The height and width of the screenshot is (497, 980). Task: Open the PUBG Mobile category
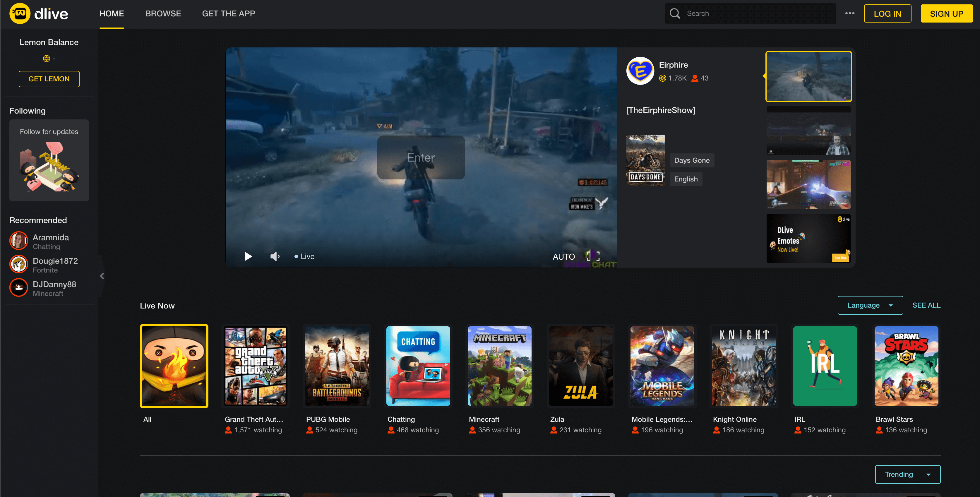[x=337, y=366]
